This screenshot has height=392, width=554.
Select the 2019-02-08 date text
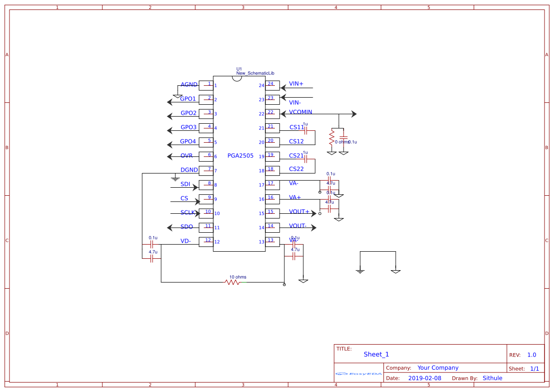click(425, 378)
